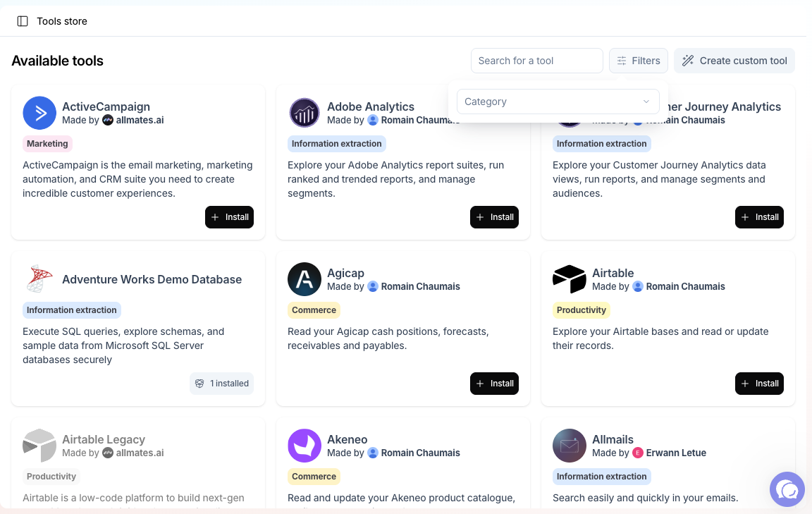Viewport: 812px width, 514px height.
Task: Click the Adobe Analytics logo icon
Action: click(304, 113)
